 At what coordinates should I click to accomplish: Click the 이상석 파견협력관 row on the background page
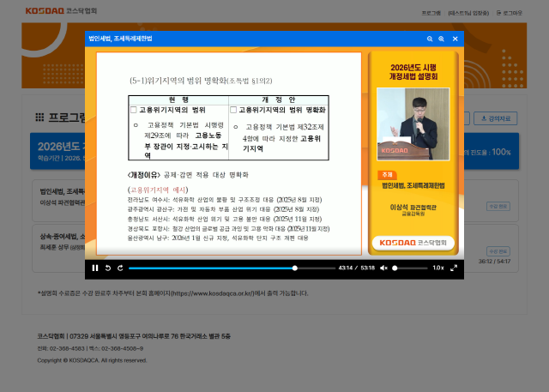point(63,203)
